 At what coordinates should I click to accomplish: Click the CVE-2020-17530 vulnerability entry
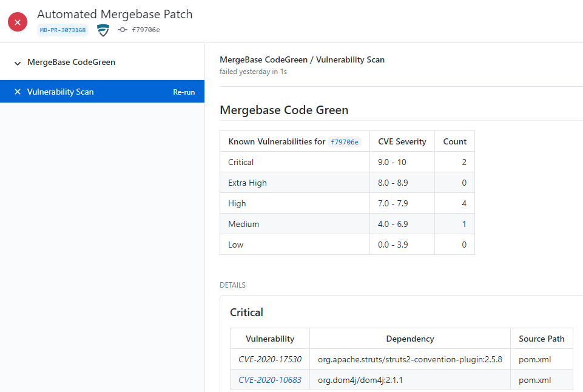click(270, 359)
